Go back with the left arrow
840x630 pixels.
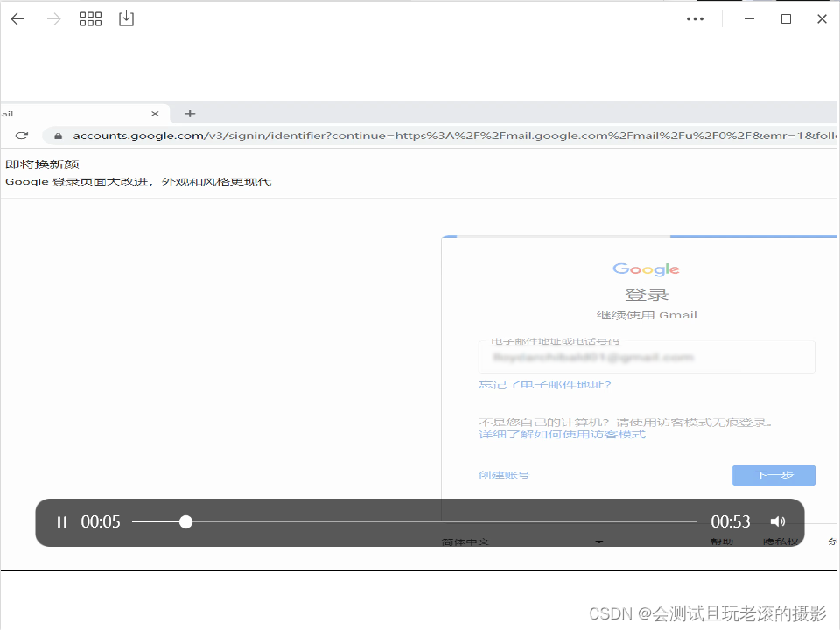[17, 18]
